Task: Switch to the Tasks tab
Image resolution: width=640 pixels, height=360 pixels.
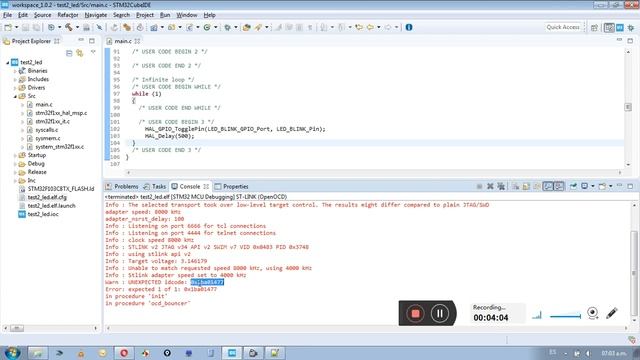Action: [155, 187]
